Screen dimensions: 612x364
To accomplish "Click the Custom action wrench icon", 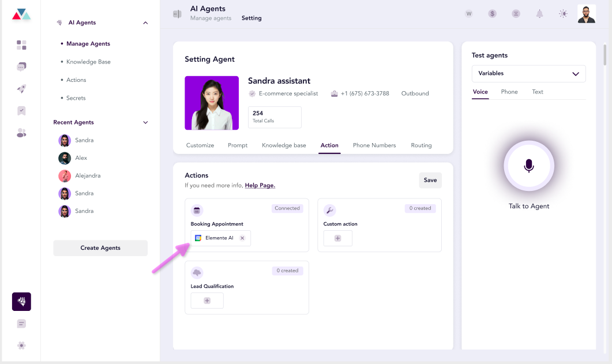I will pos(330,211).
